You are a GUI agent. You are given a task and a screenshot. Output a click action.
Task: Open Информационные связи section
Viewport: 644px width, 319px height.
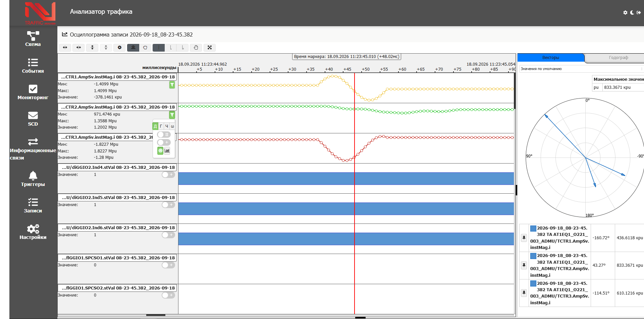pos(33,149)
